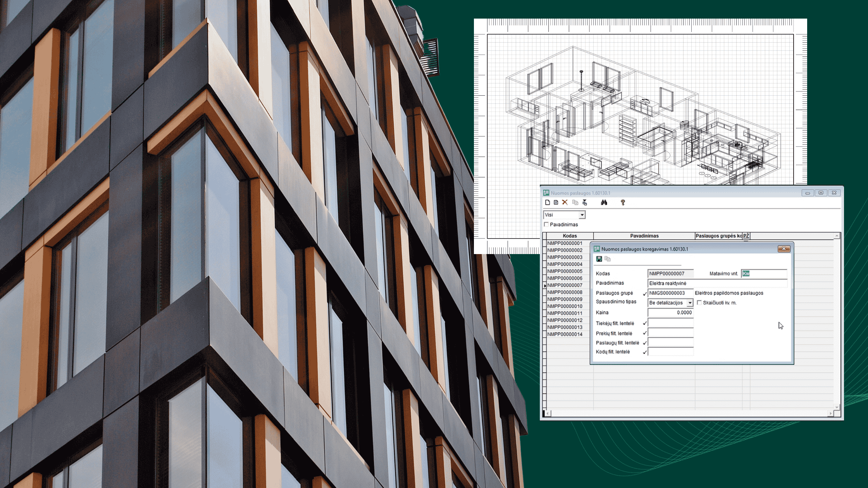
Task: Close the Nuomos paslaugos main window
Action: [834, 193]
